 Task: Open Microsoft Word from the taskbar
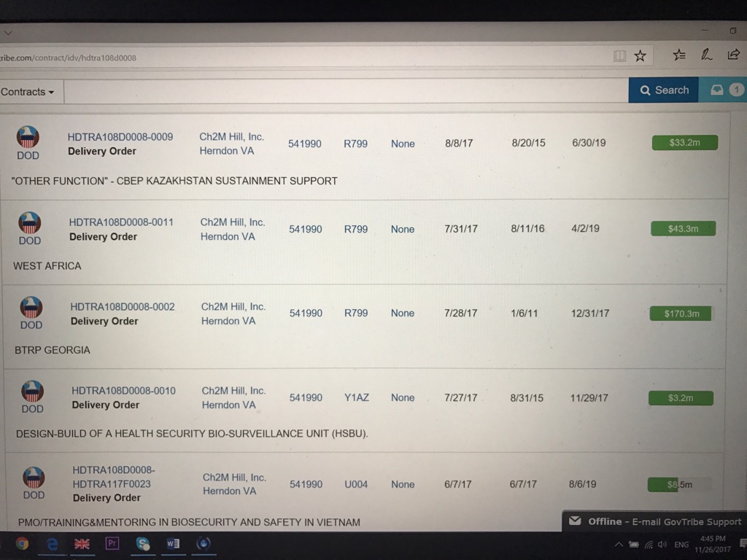[x=173, y=544]
